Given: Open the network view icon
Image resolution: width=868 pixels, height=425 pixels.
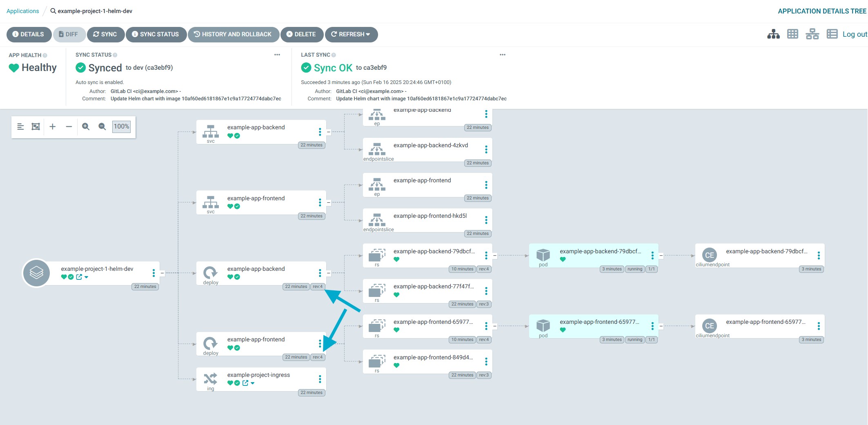Looking at the screenshot, I should (x=812, y=34).
